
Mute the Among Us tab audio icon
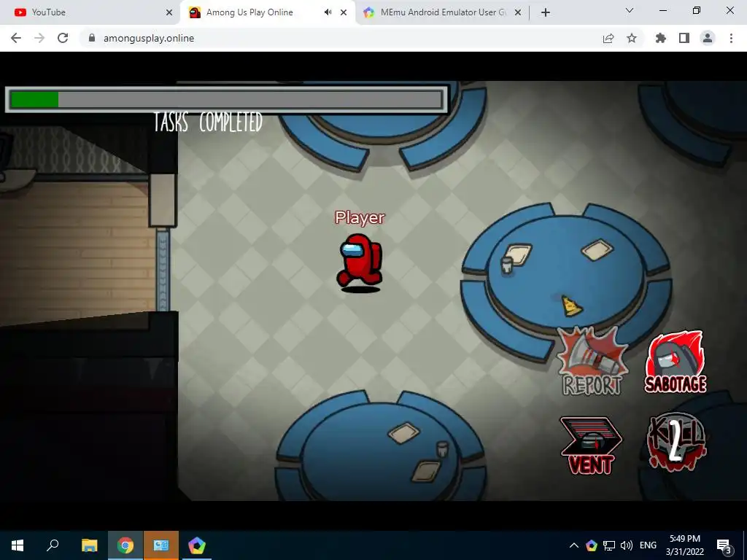tap(328, 12)
